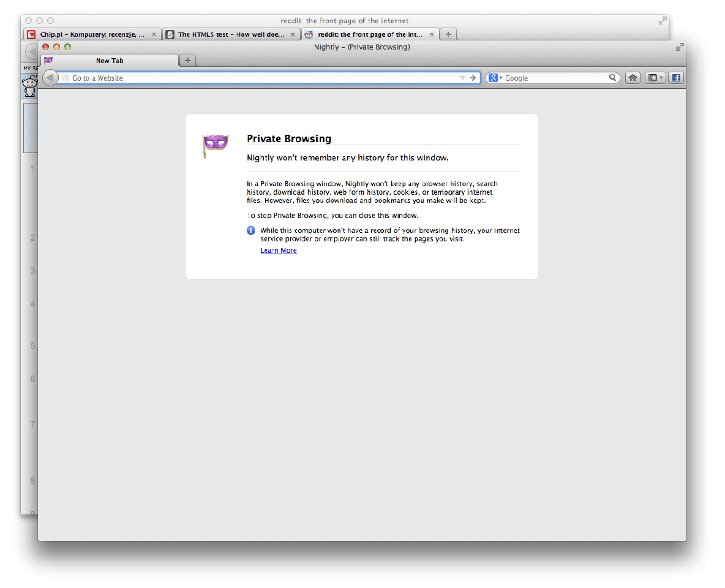Click "Nightly won't remember any history" text

(347, 158)
